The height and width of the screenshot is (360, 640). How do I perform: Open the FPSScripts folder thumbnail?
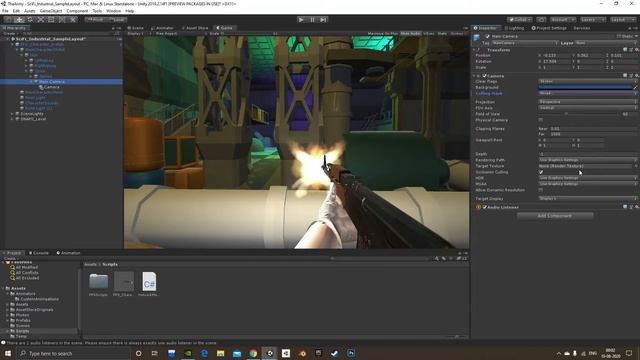[98, 282]
